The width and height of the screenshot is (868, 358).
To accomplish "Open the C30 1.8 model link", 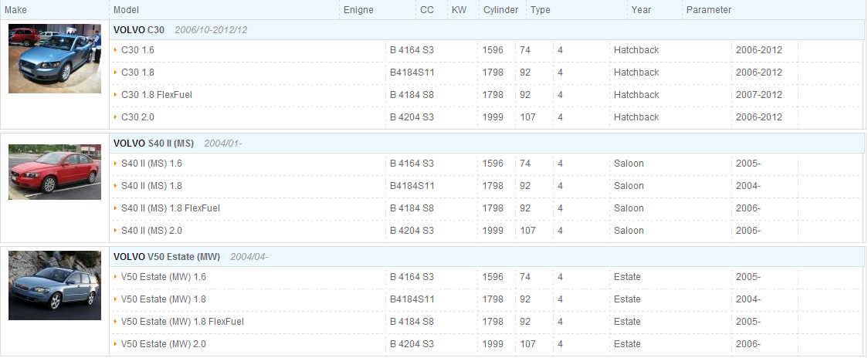I will tap(137, 73).
